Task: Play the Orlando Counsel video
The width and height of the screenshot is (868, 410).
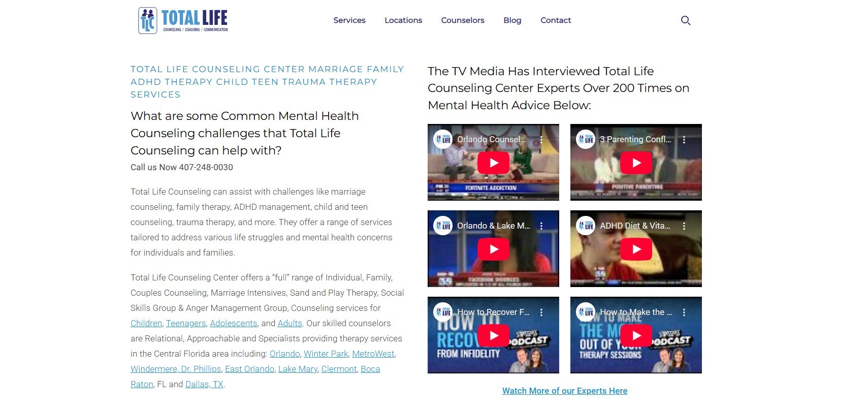Action: (x=493, y=163)
